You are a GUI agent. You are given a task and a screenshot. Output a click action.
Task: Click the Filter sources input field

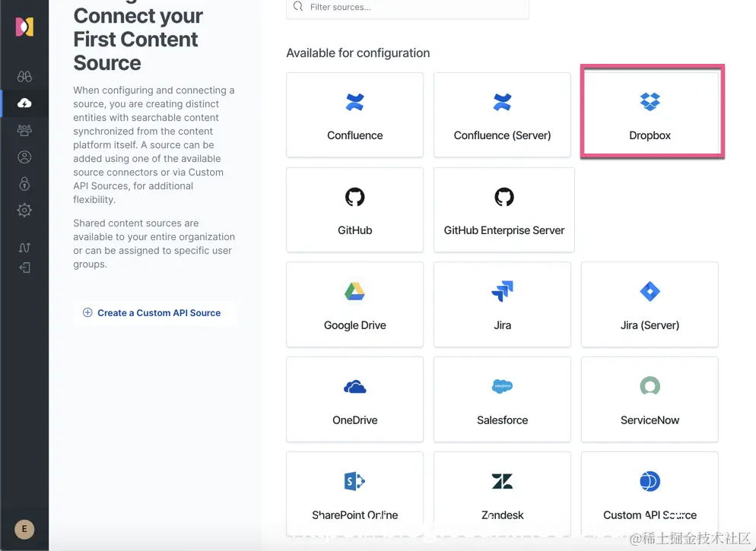click(408, 8)
